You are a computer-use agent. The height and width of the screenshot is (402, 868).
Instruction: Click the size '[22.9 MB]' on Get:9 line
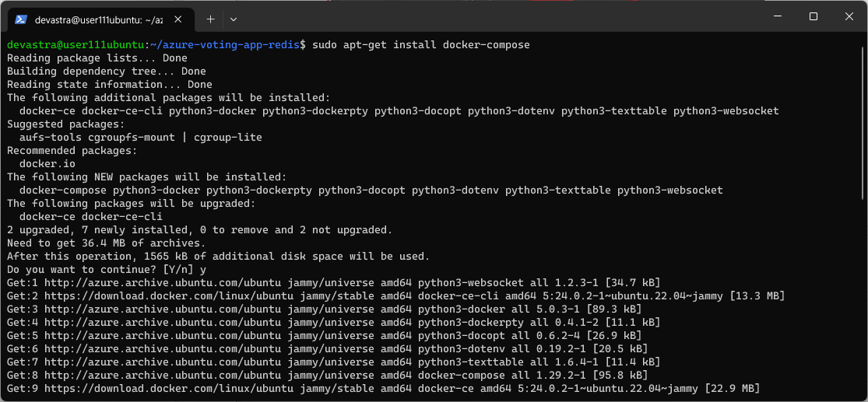(x=732, y=389)
